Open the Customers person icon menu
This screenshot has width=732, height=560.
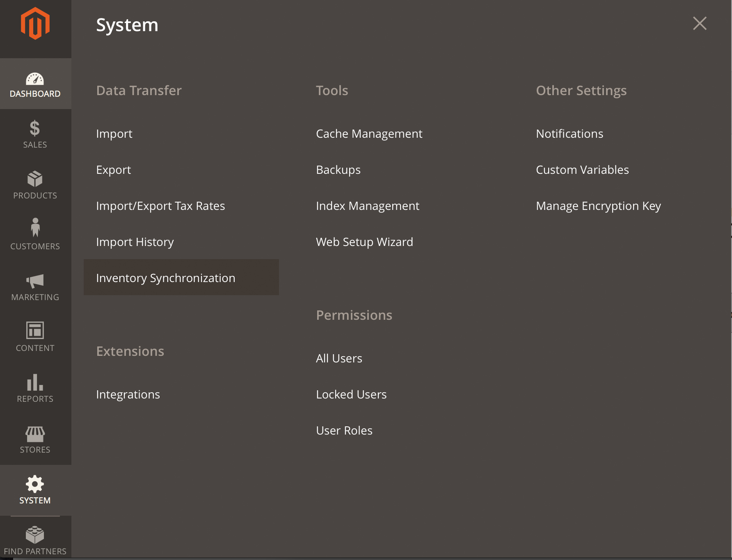coord(35,236)
